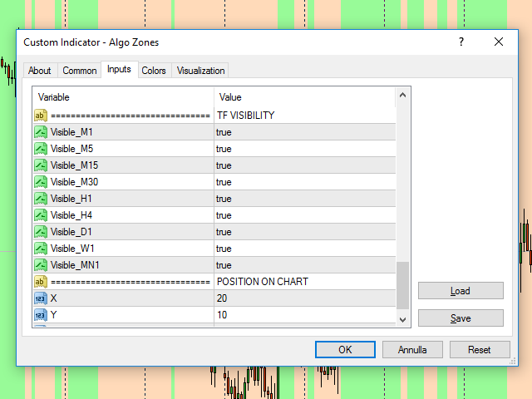Toggle the Visible_H4 true value
The width and height of the screenshot is (532, 399).
coord(303,215)
